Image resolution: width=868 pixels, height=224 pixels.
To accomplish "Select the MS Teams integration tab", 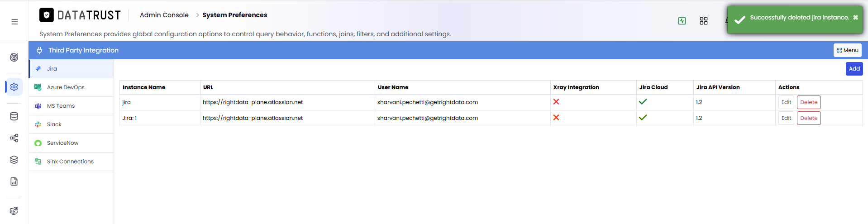I will (x=71, y=106).
